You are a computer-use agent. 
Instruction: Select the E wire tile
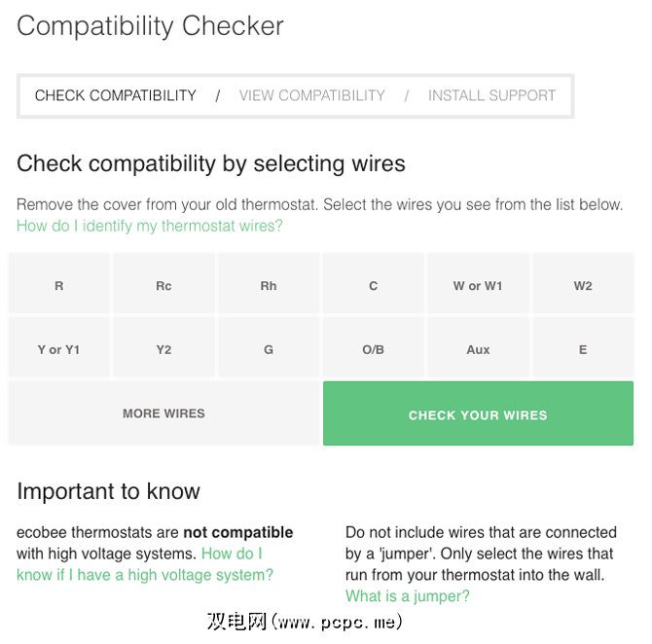pyautogui.click(x=583, y=349)
